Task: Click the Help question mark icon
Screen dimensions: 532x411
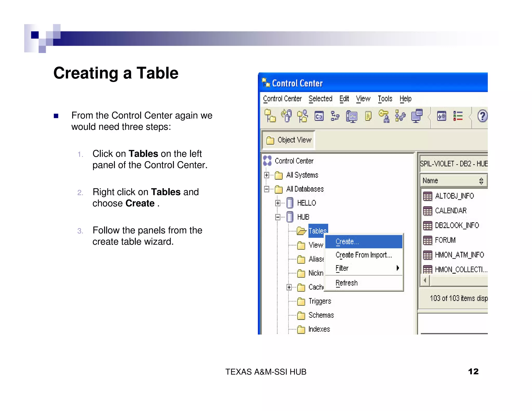Action: click(482, 116)
